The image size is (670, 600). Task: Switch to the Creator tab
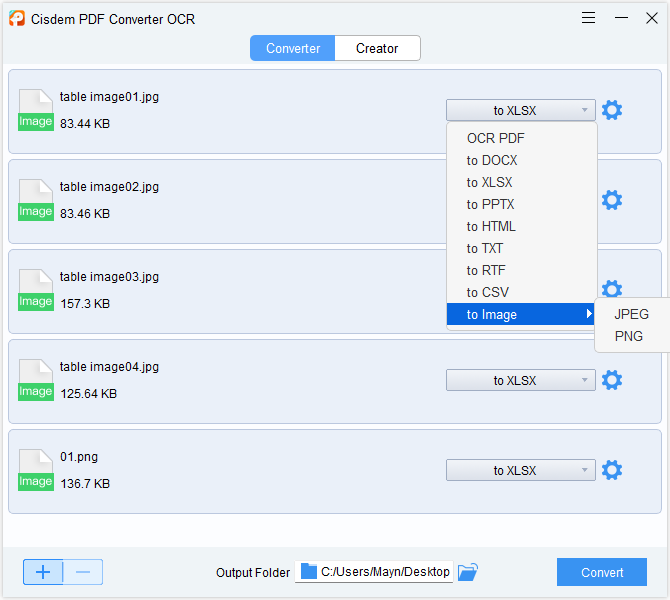pos(377,48)
